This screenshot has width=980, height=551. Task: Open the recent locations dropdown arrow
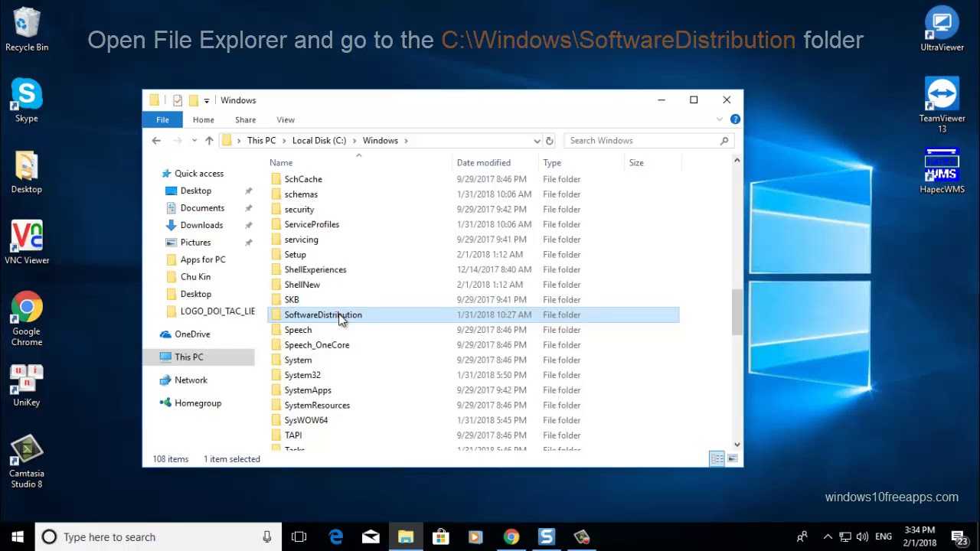coord(194,141)
